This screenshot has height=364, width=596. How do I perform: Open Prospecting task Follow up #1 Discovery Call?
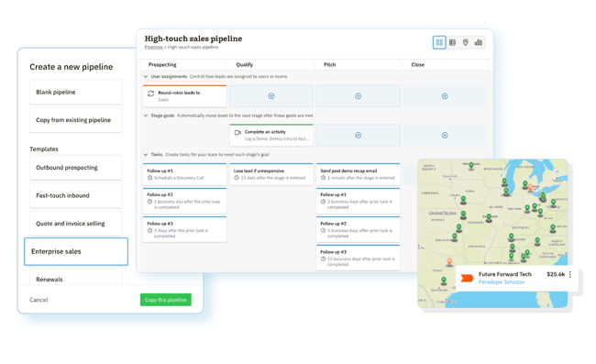pyautogui.click(x=184, y=174)
